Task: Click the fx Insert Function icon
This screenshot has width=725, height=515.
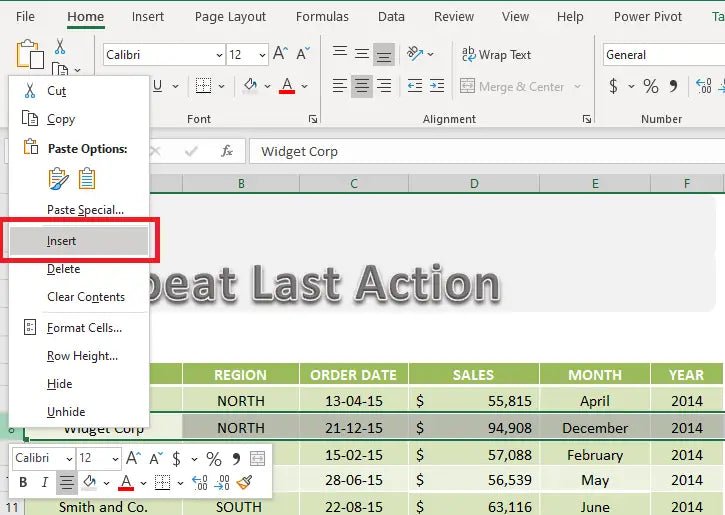Action: tap(227, 151)
